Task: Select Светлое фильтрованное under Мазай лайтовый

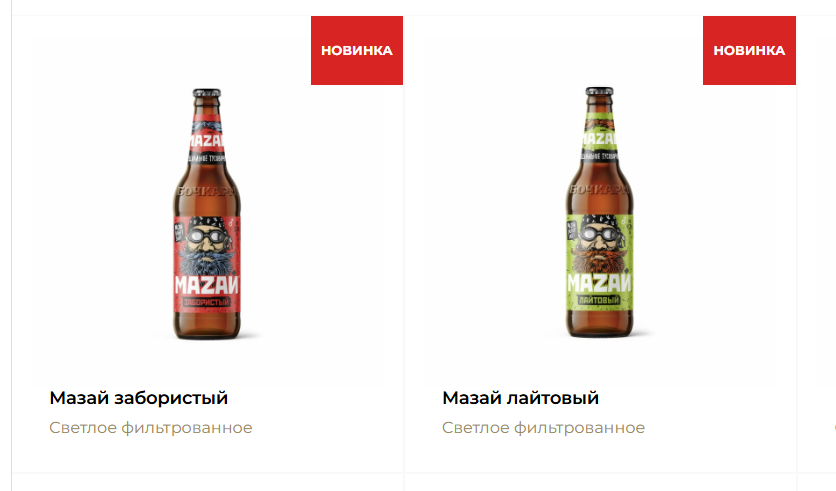Action: 543,428
